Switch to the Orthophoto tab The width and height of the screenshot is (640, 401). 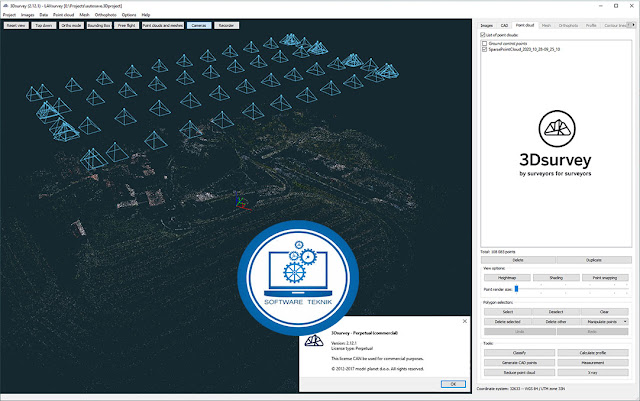tap(568, 25)
